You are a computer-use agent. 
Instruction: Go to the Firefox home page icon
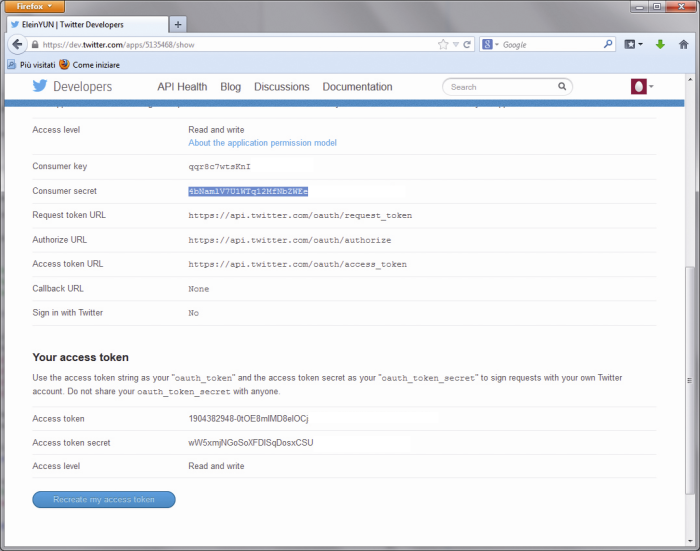pyautogui.click(x=684, y=45)
